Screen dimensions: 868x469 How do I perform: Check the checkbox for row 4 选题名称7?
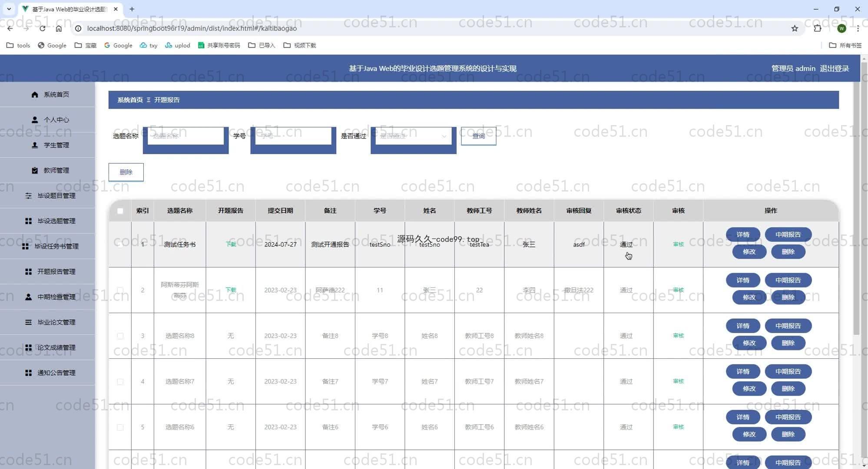point(120,381)
